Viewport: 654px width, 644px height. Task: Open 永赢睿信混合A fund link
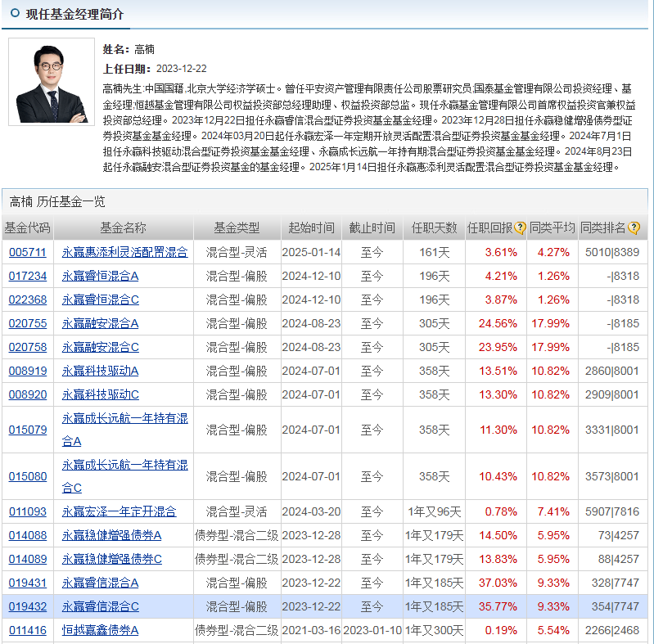click(100, 583)
